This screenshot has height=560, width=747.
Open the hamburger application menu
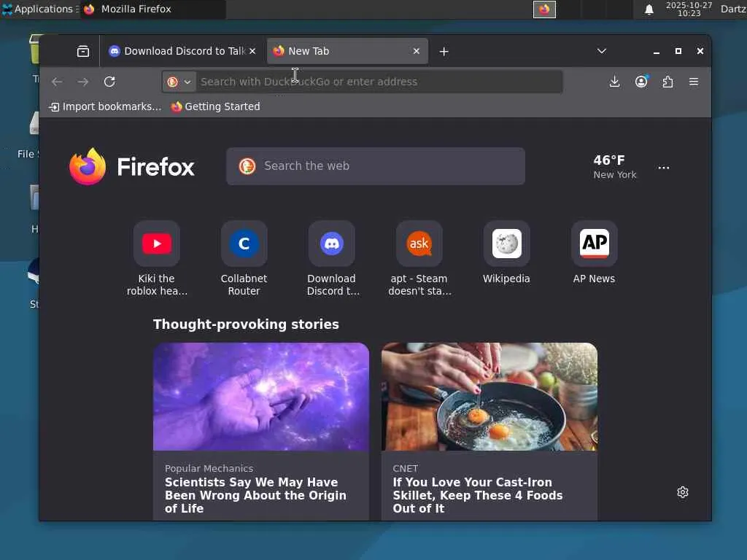(x=694, y=82)
